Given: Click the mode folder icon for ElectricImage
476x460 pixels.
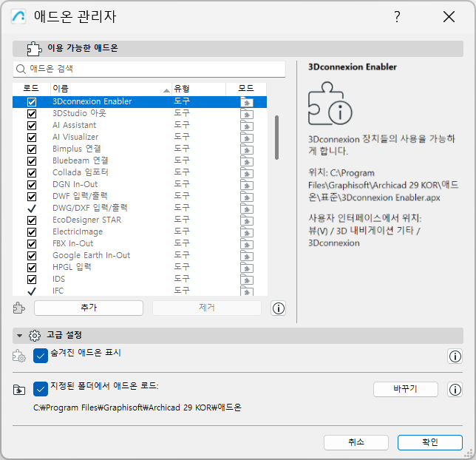Looking at the screenshot, I should click(x=247, y=232).
